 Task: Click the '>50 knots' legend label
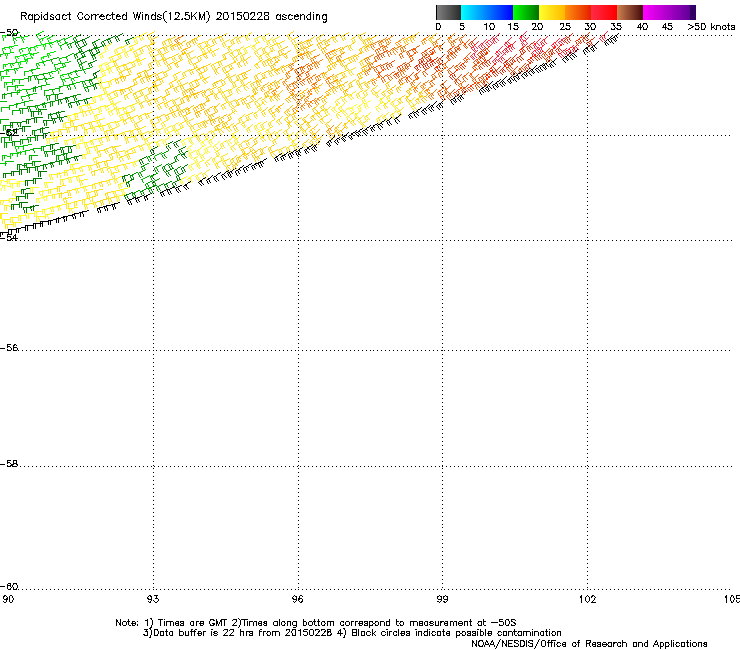[711, 27]
